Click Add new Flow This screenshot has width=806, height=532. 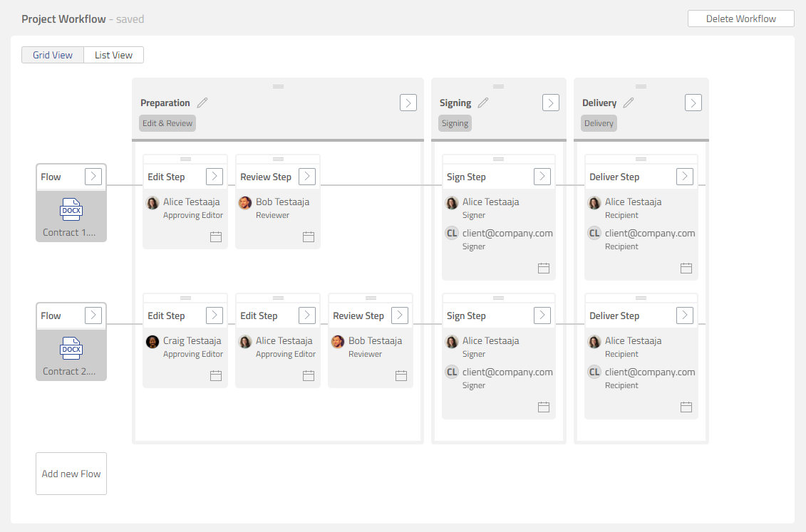(71, 474)
